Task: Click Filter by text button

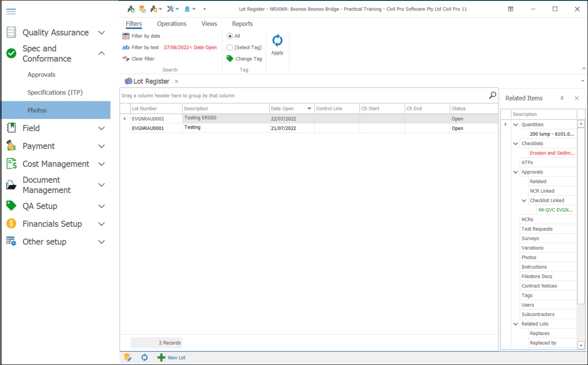Action: click(x=141, y=47)
